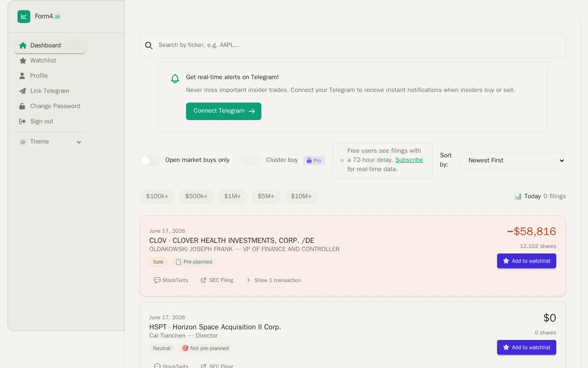Image resolution: width=588 pixels, height=368 pixels.
Task: Click the Theme sun icon
Action: 23,142
